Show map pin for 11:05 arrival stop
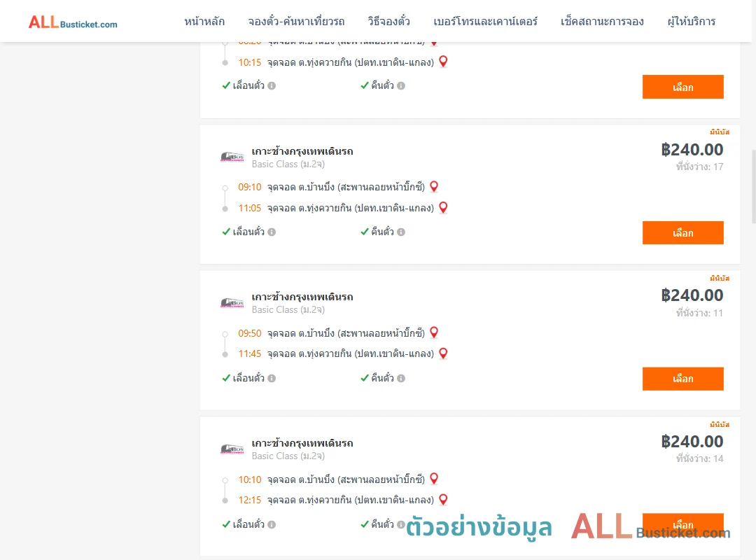 point(443,207)
